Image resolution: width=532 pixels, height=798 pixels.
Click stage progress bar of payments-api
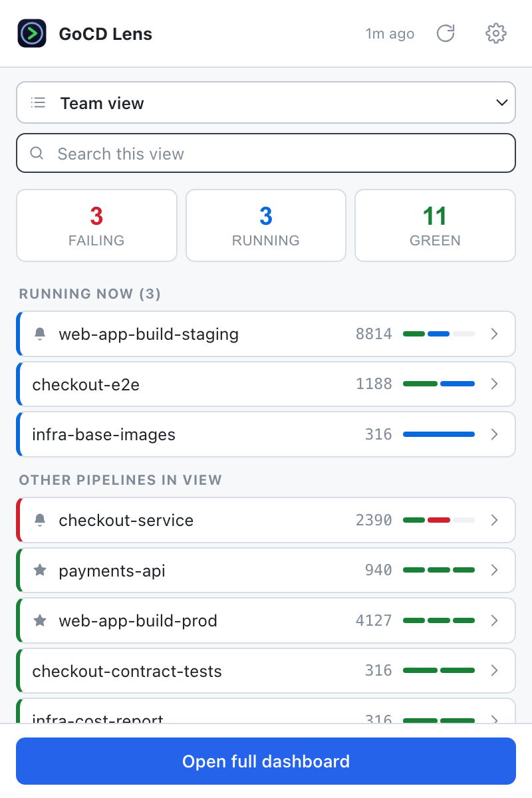pyautogui.click(x=439, y=570)
